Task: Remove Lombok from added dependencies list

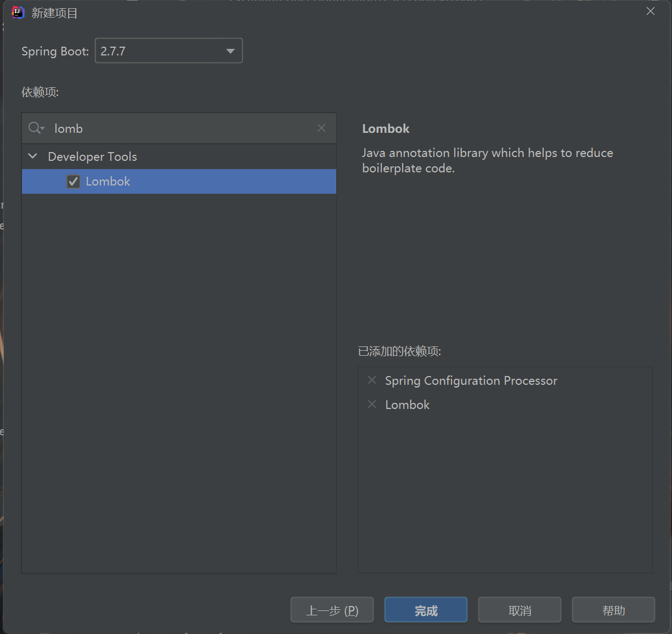Action: click(372, 404)
